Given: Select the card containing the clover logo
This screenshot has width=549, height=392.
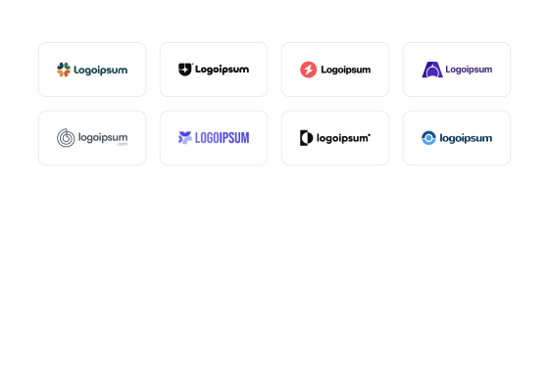Looking at the screenshot, I should click(x=92, y=70).
